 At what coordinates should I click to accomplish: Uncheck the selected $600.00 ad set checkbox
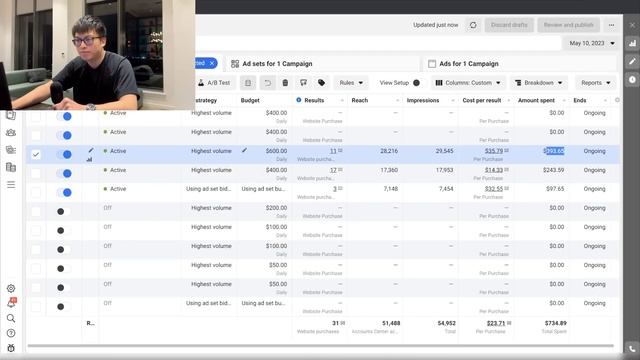(36, 155)
